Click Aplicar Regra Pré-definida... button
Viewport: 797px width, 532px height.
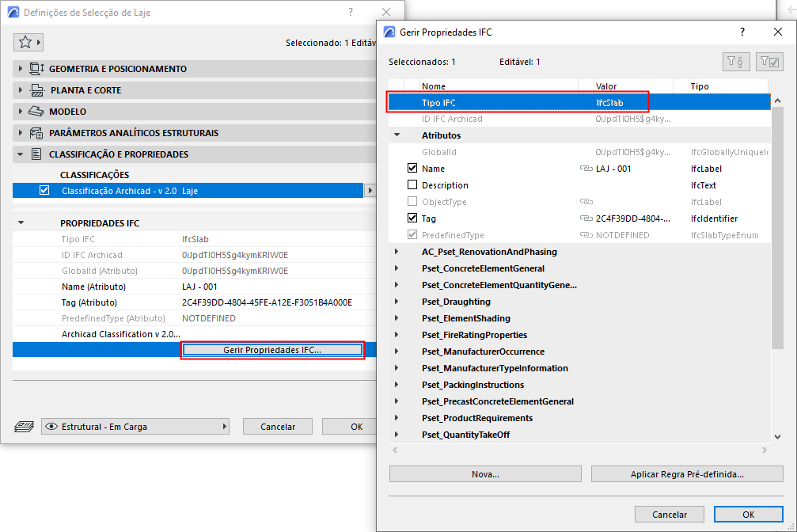tap(687, 474)
